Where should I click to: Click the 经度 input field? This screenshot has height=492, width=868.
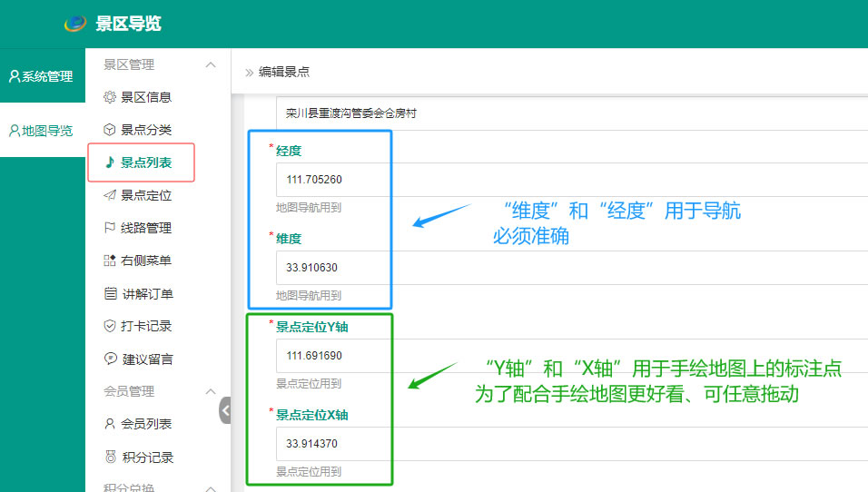click(x=570, y=180)
